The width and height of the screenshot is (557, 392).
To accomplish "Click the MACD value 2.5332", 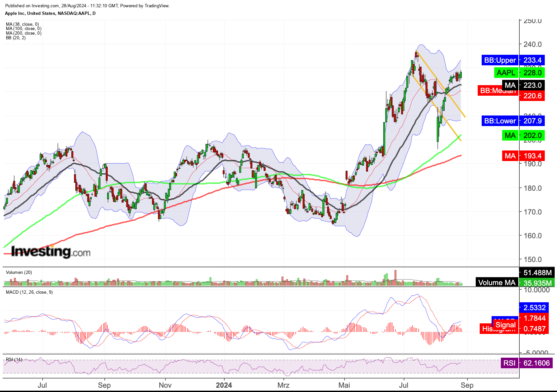I will click(x=534, y=308).
